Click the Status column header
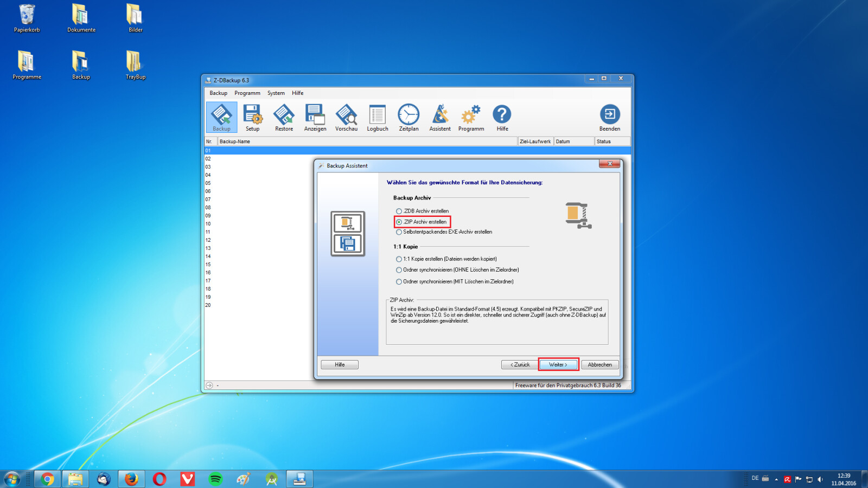This screenshot has height=488, width=868. pyautogui.click(x=612, y=142)
